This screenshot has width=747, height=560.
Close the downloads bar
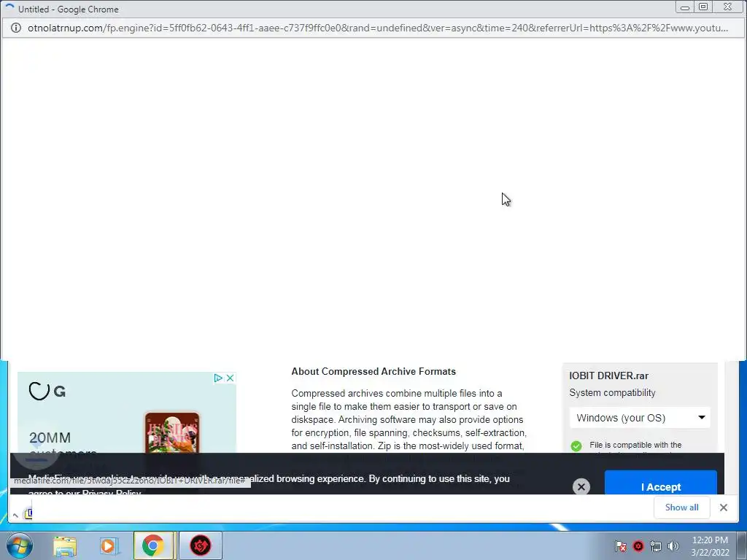[724, 507]
